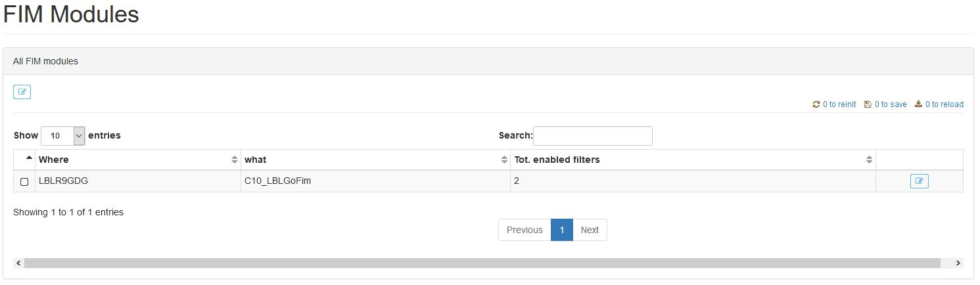The height and width of the screenshot is (285, 980).
Task: Click the Where column sort icon
Action: tap(235, 160)
